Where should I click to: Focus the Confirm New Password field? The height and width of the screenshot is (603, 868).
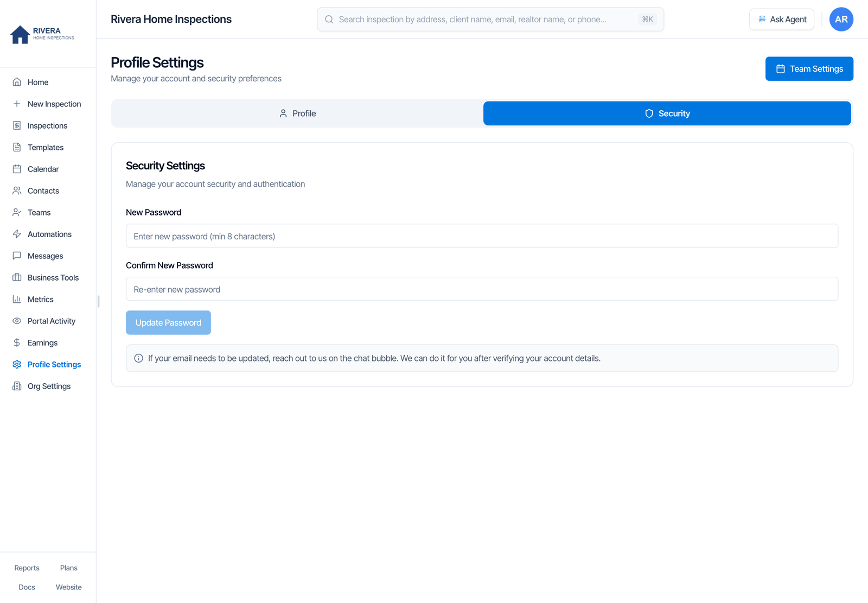pos(482,289)
